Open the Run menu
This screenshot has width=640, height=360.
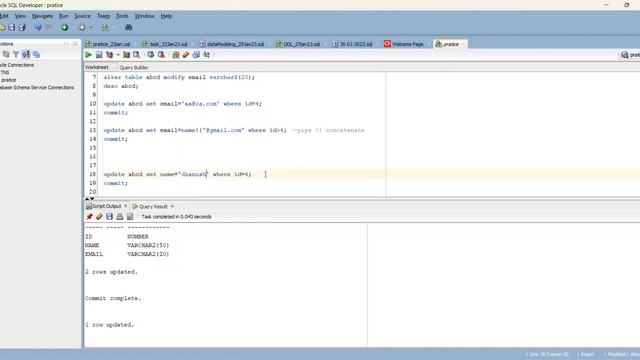(x=64, y=16)
